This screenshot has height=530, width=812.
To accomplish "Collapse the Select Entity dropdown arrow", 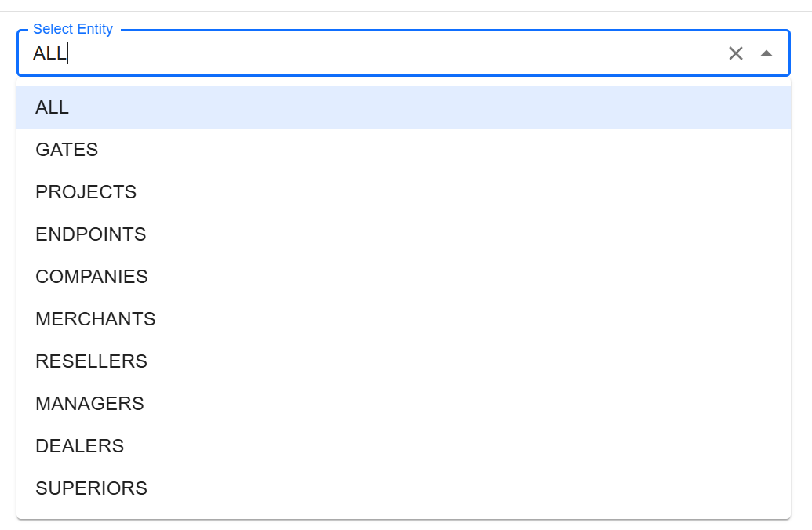I will click(766, 53).
